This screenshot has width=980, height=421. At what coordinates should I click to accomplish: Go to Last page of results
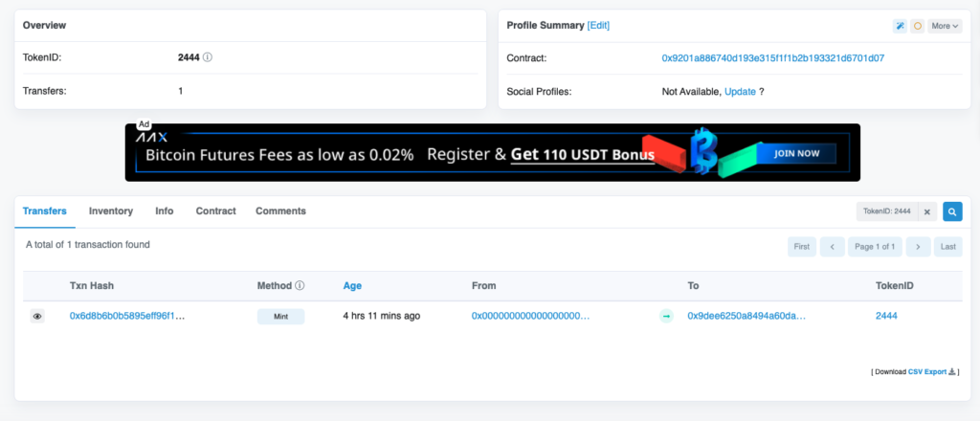click(x=948, y=247)
